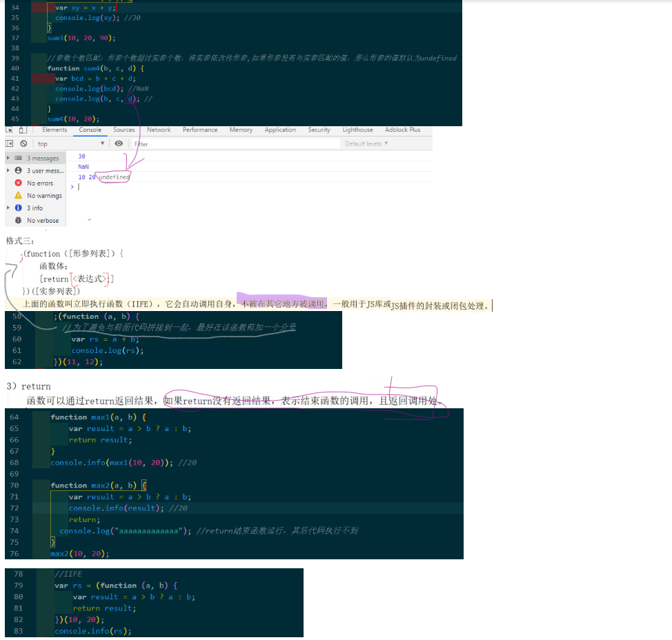This screenshot has height=640, width=672.
Task: Toggle the device toolbar icon
Action: coord(23,130)
